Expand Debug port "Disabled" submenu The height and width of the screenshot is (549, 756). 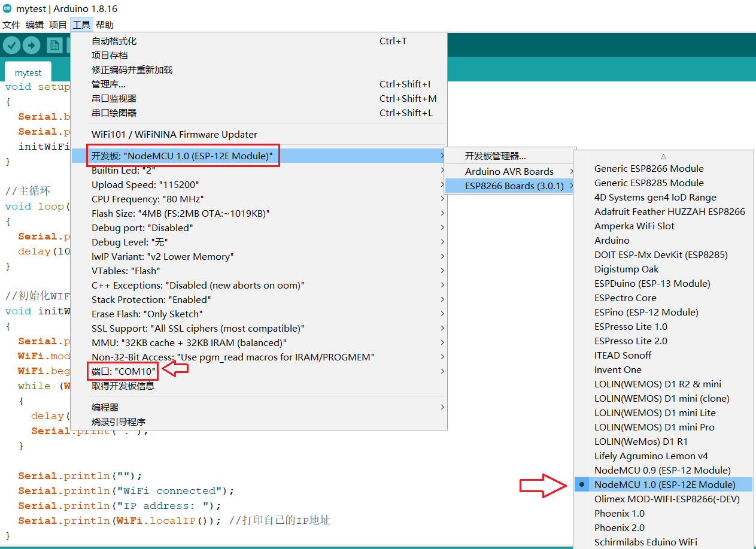point(259,228)
